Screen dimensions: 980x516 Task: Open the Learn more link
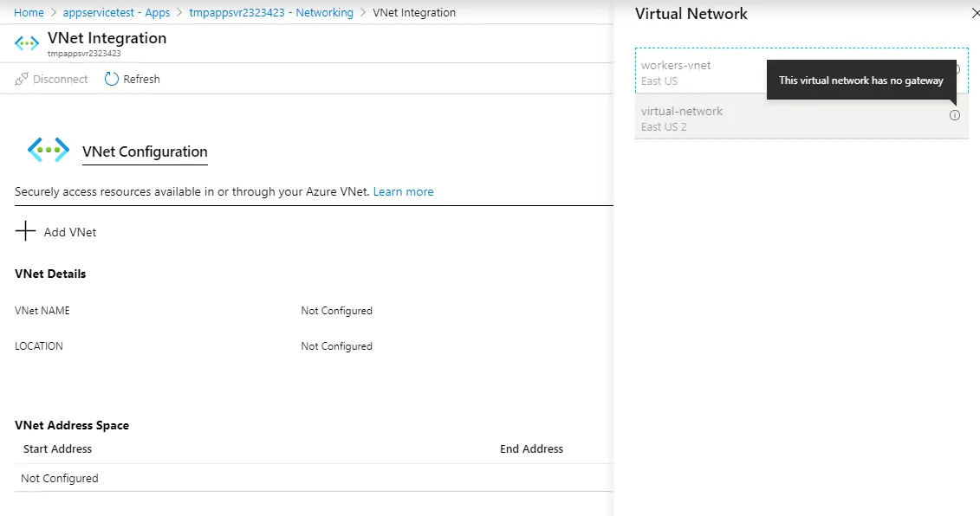coord(403,192)
